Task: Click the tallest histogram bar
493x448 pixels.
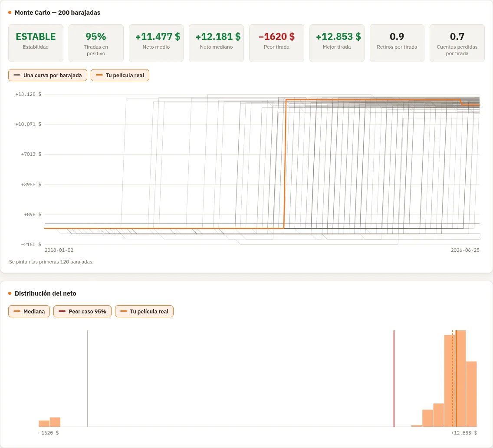Action: click(x=461, y=379)
